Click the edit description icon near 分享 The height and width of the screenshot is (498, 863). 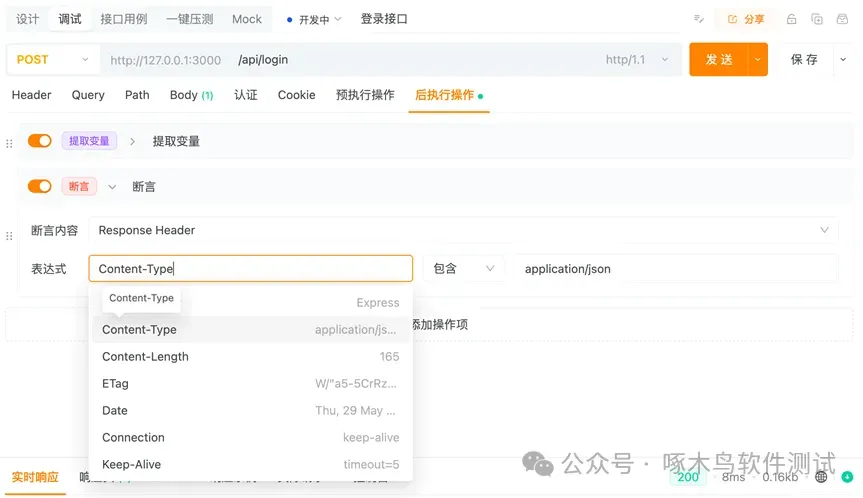698,19
